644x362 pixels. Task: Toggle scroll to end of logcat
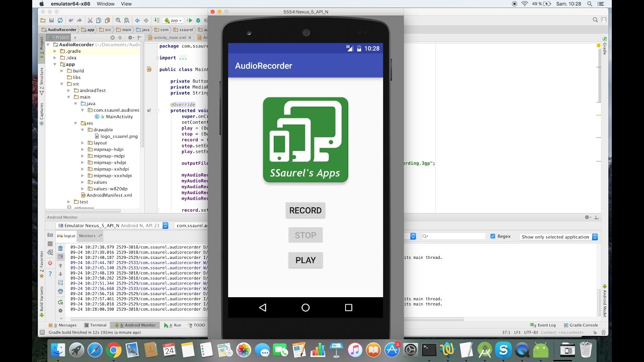click(x=60, y=256)
